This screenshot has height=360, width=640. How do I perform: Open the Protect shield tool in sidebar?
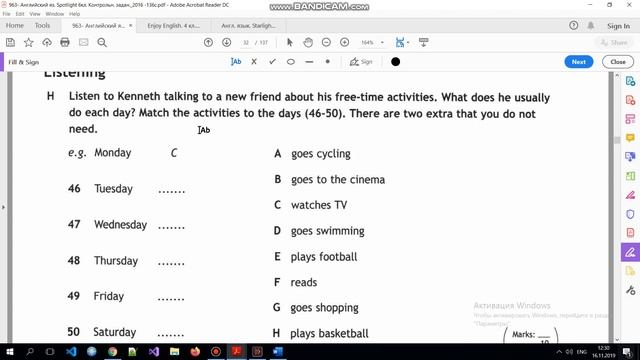click(630, 214)
